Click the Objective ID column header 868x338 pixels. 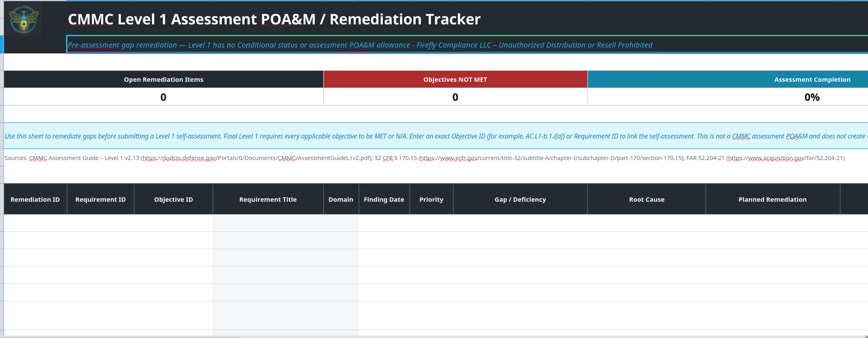tap(173, 199)
